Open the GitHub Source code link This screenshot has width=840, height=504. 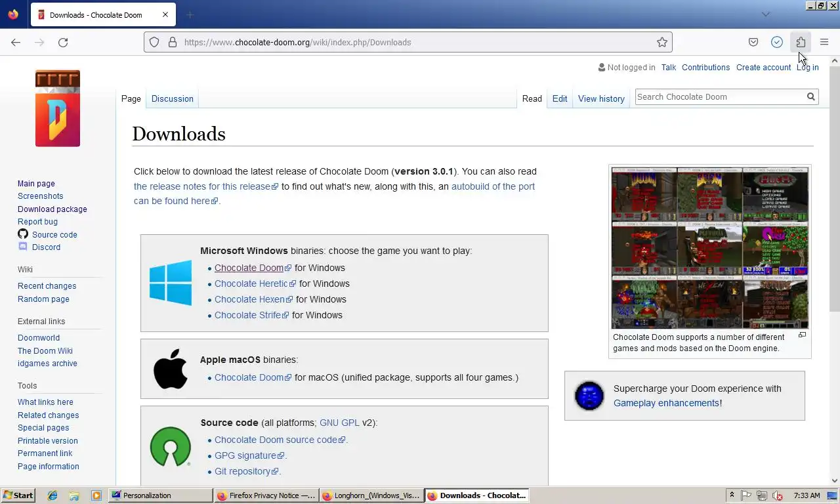tap(54, 235)
